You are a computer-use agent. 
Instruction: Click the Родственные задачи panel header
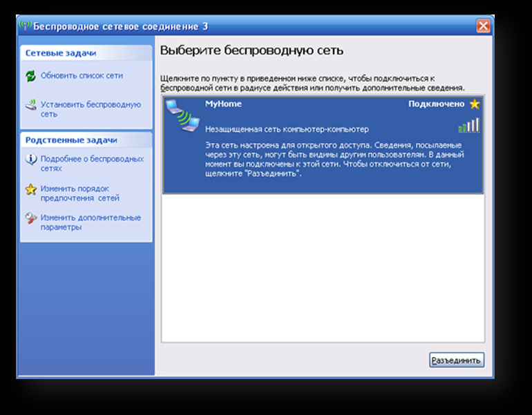71,140
